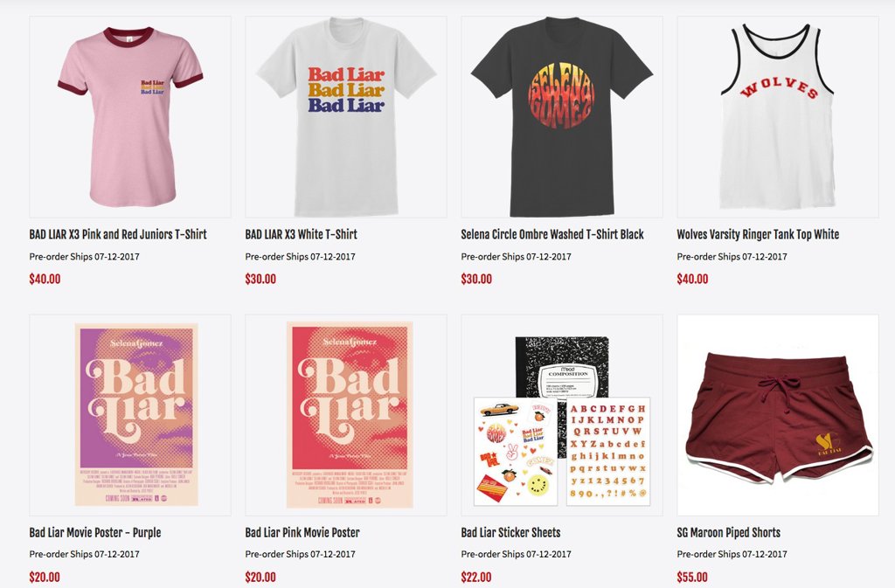
Task: Select the $22.00 price of the sticker sheets
Action: click(x=476, y=578)
